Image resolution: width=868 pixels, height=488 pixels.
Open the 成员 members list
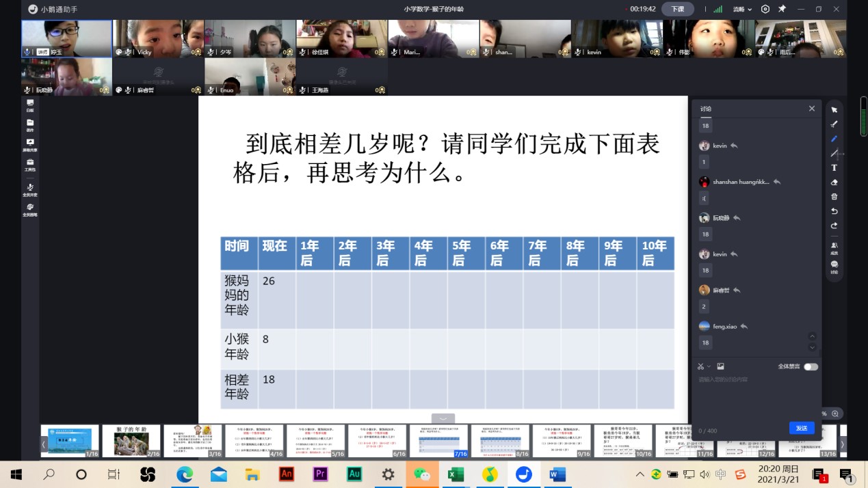pos(834,247)
